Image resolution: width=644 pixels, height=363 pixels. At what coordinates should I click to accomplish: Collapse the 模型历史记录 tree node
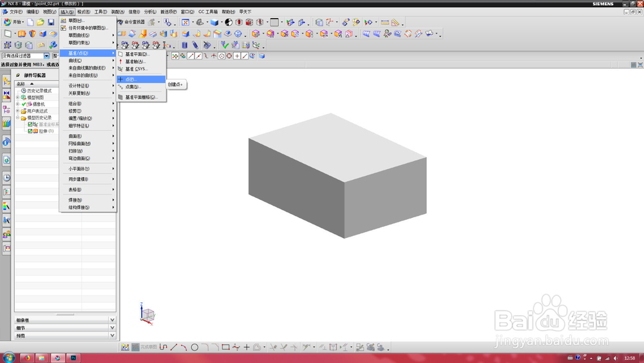17,117
